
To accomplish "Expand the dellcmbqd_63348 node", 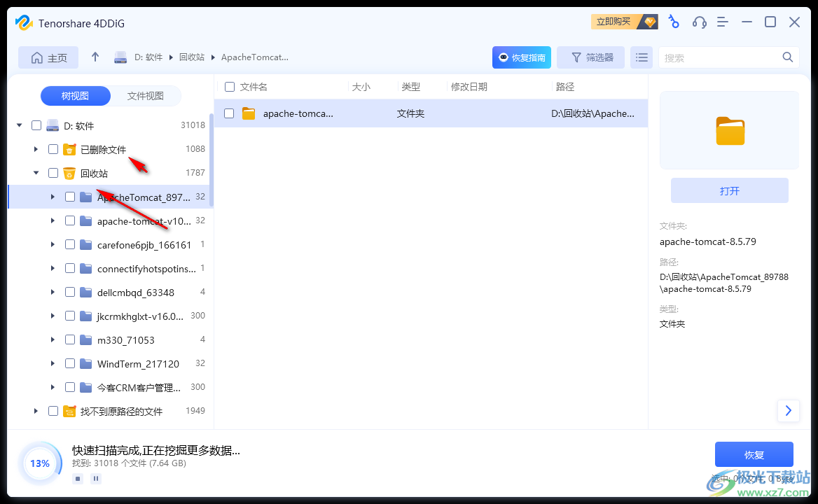I will (x=53, y=293).
